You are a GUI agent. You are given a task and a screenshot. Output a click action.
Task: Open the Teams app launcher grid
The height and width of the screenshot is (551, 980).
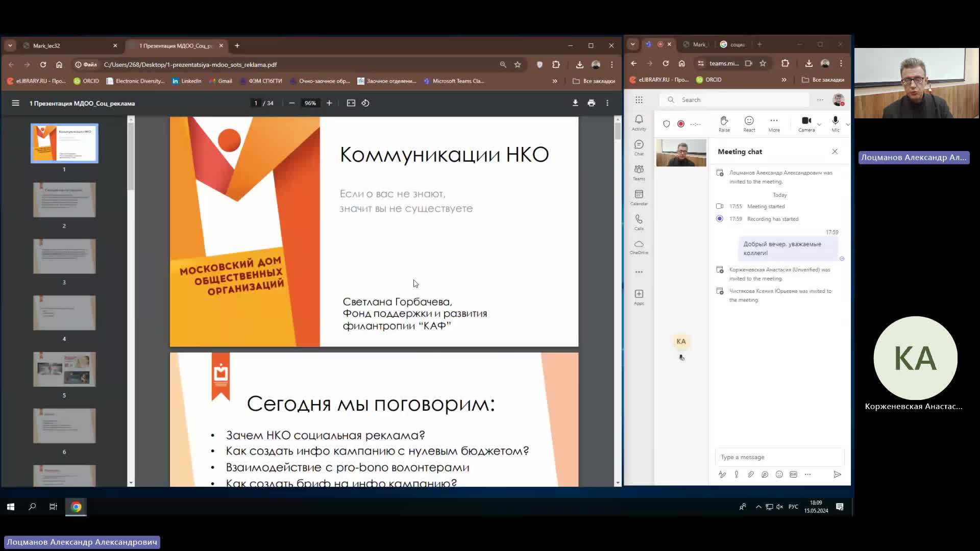(x=639, y=100)
